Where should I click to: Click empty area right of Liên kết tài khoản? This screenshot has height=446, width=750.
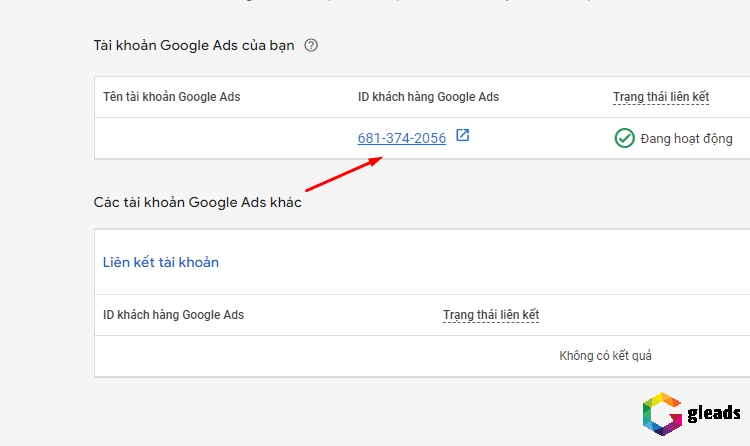[x=480, y=262]
